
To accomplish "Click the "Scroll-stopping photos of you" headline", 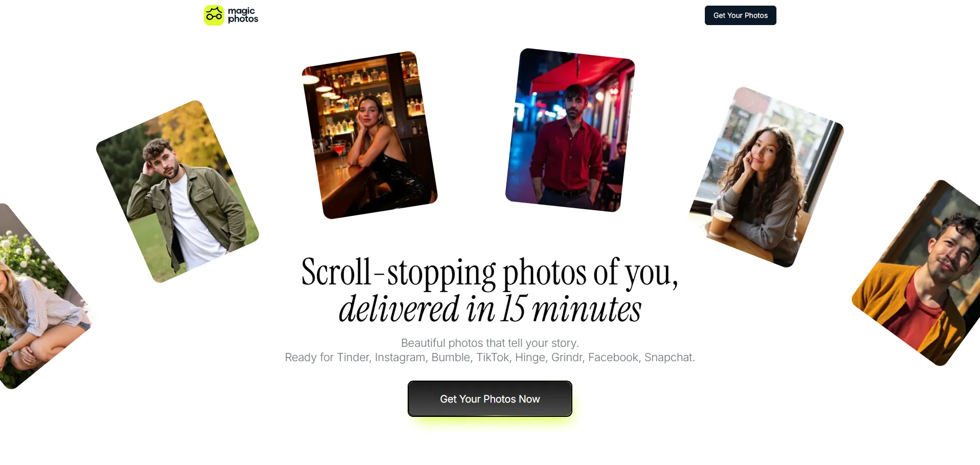I will (489, 272).
